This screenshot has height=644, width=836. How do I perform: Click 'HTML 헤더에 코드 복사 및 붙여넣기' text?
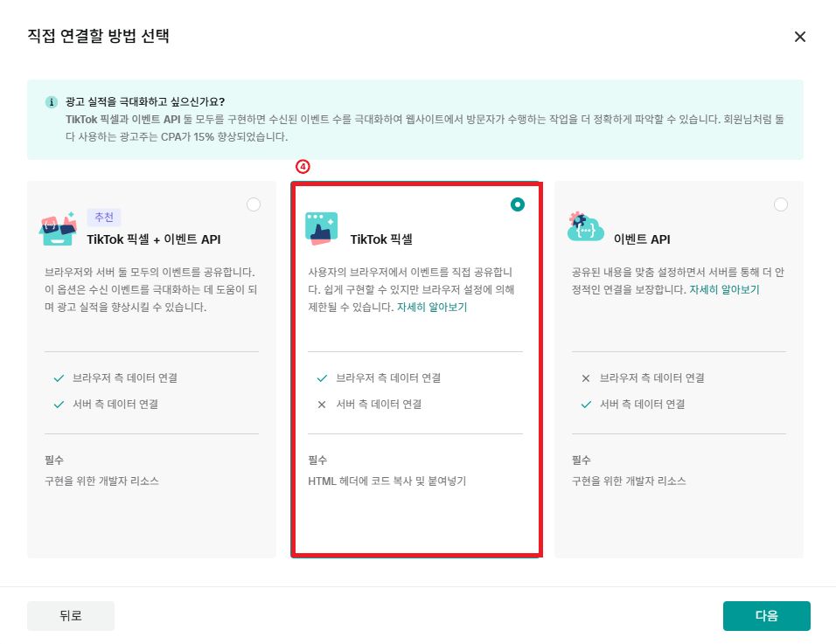(x=387, y=481)
